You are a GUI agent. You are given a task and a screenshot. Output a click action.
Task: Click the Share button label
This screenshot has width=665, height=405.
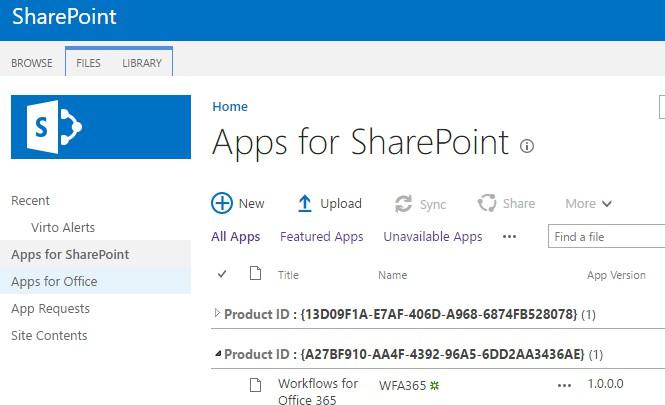click(x=519, y=204)
